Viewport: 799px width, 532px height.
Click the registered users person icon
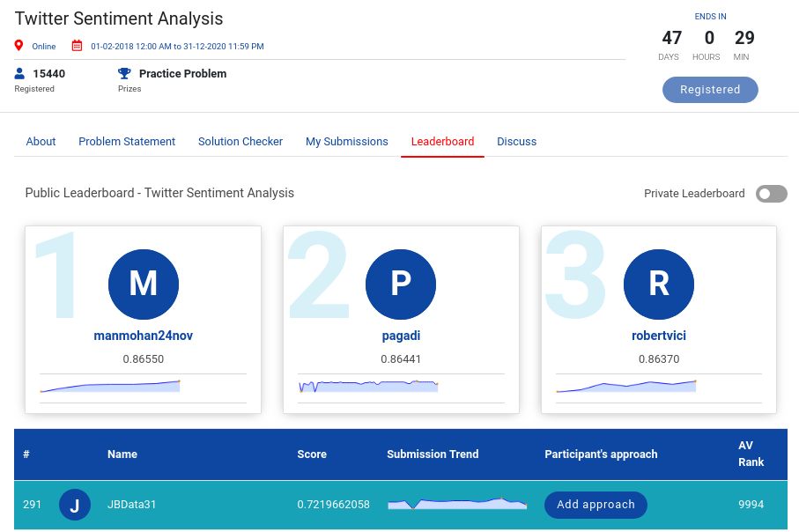coord(20,74)
